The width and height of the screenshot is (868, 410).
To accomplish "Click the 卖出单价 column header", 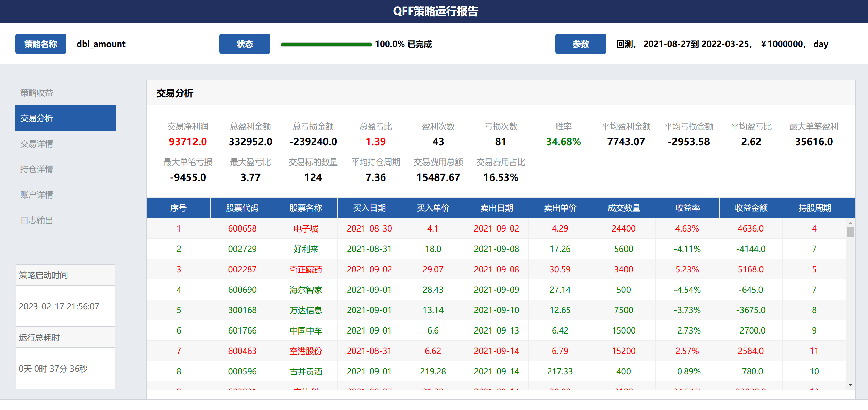I will point(560,208).
